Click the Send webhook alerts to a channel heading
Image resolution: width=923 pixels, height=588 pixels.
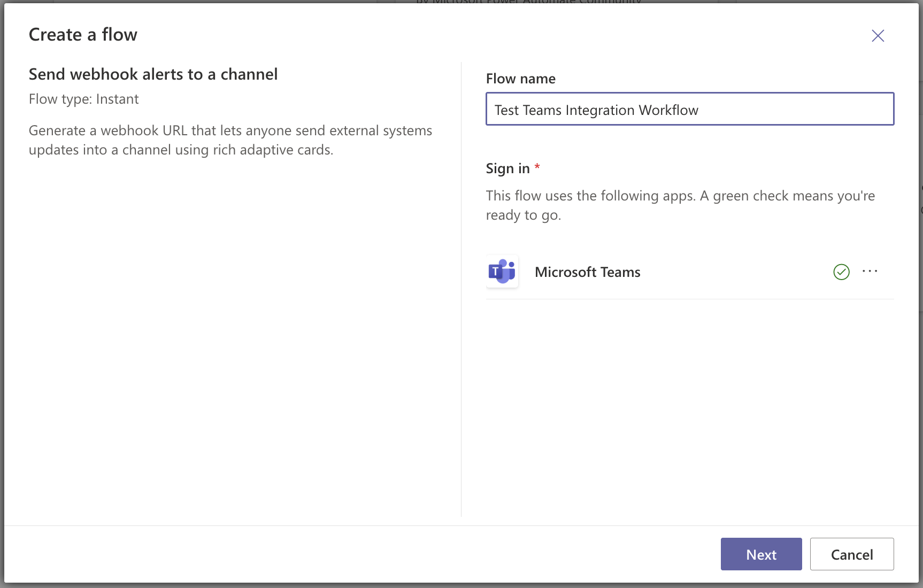pos(153,74)
